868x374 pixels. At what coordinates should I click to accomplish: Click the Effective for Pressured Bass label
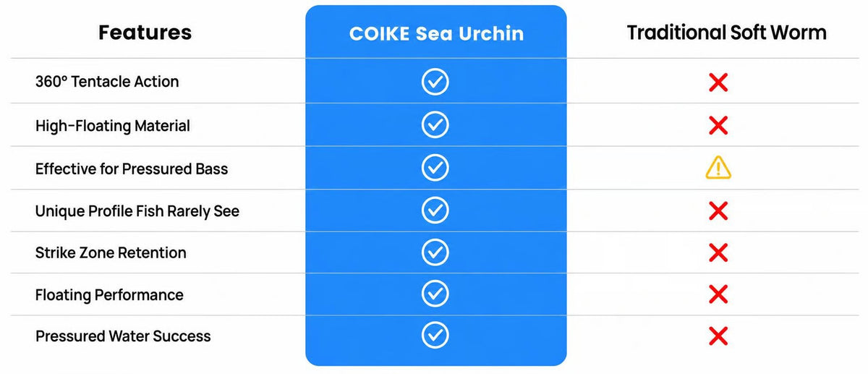pos(132,169)
